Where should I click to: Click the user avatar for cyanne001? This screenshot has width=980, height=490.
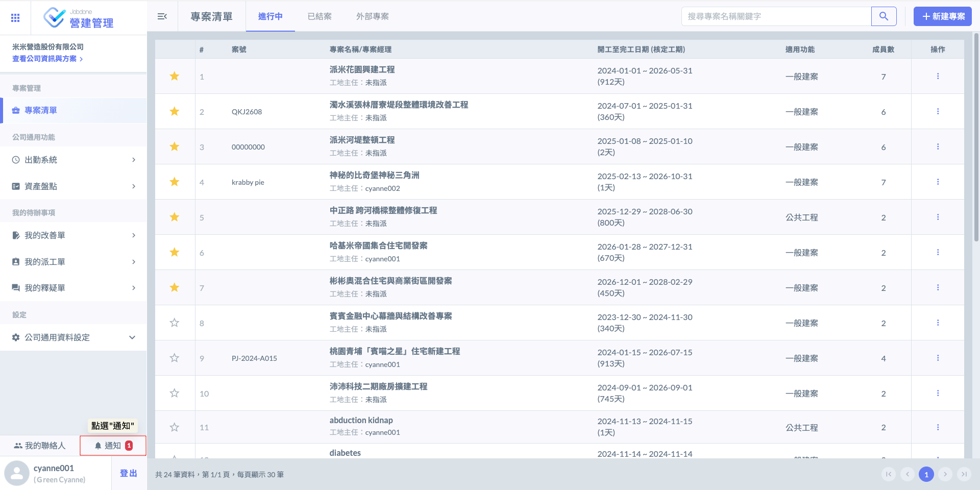pos(17,473)
